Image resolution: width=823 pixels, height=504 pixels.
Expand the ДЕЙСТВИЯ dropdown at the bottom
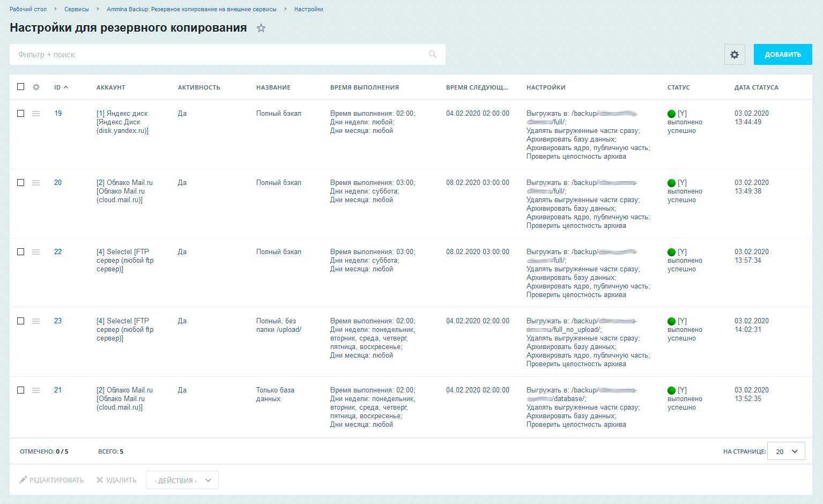182,480
